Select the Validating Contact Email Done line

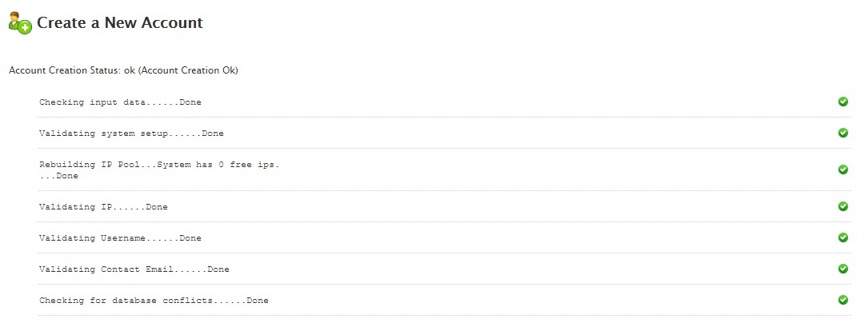(134, 269)
